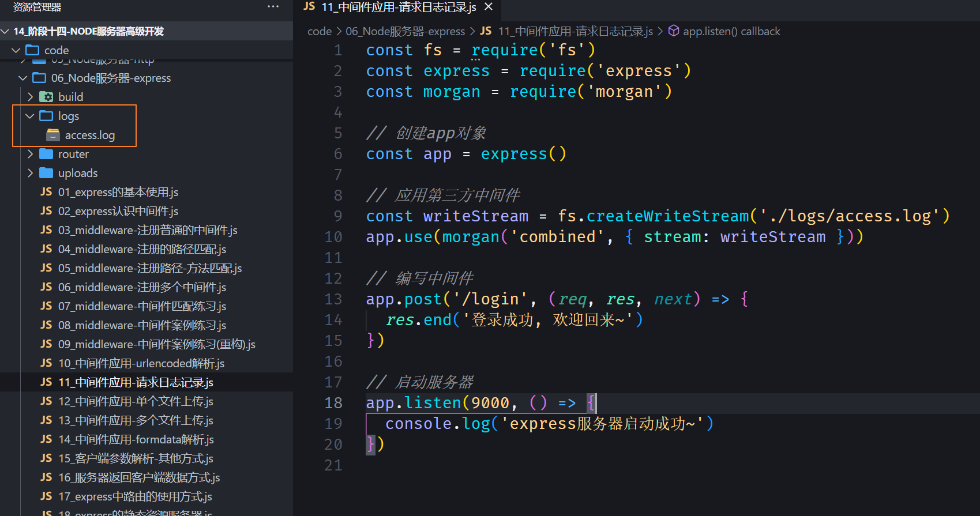Open the explorer more actions ellipsis menu

pos(273,7)
